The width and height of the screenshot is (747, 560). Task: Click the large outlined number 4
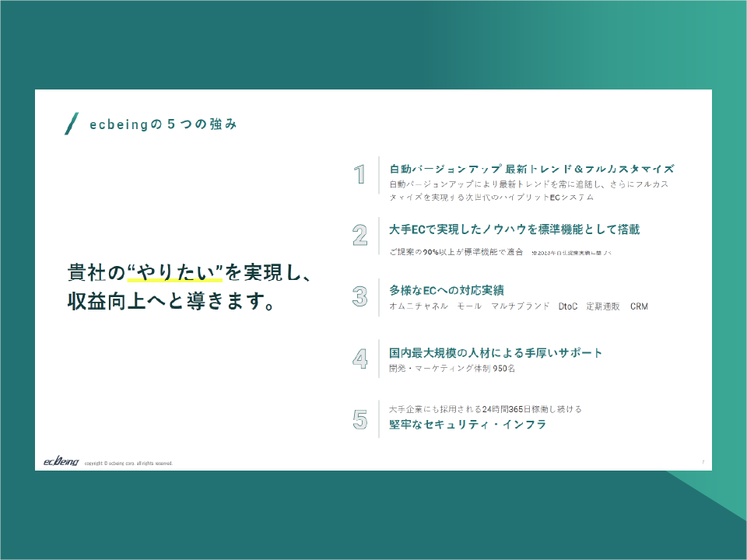tap(360, 359)
